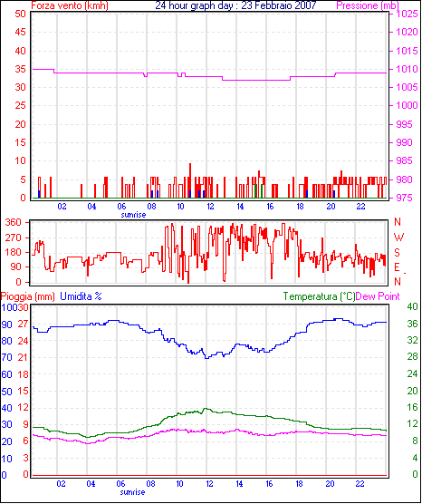
Task: Click the 70 humidity axis value
Action: coord(6,357)
